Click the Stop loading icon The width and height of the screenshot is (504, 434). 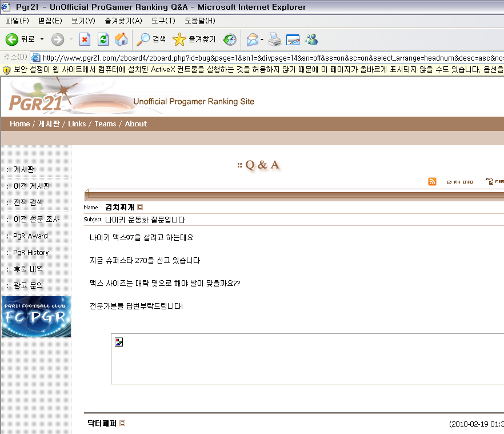point(85,39)
